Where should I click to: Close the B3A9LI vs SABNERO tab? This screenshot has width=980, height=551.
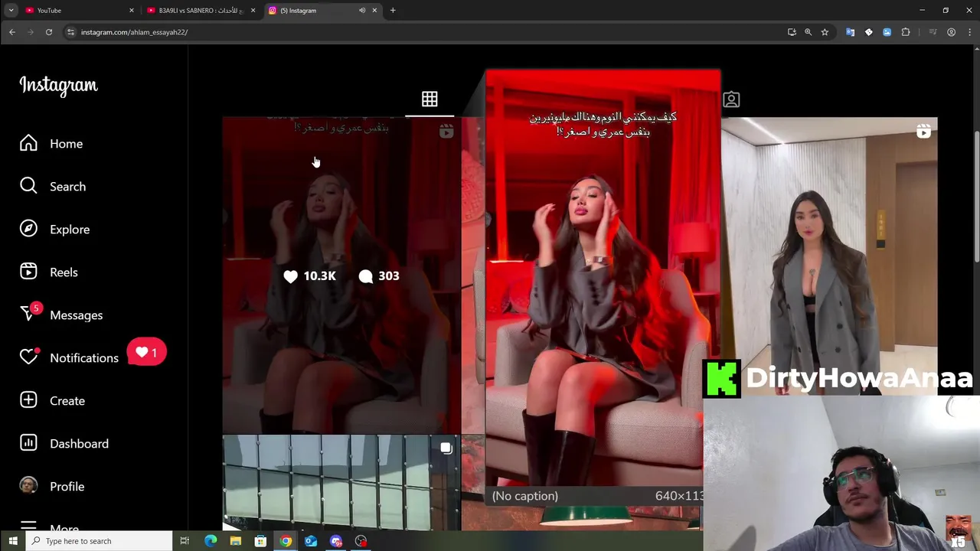tap(253, 11)
